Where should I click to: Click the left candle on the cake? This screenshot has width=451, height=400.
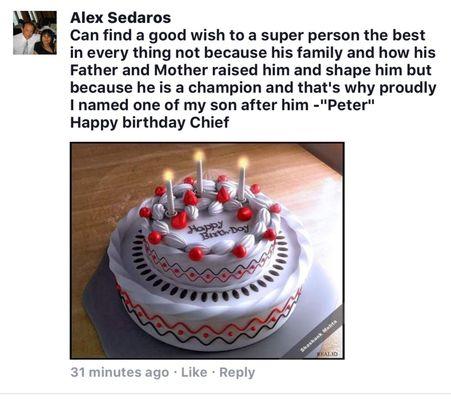[170, 193]
